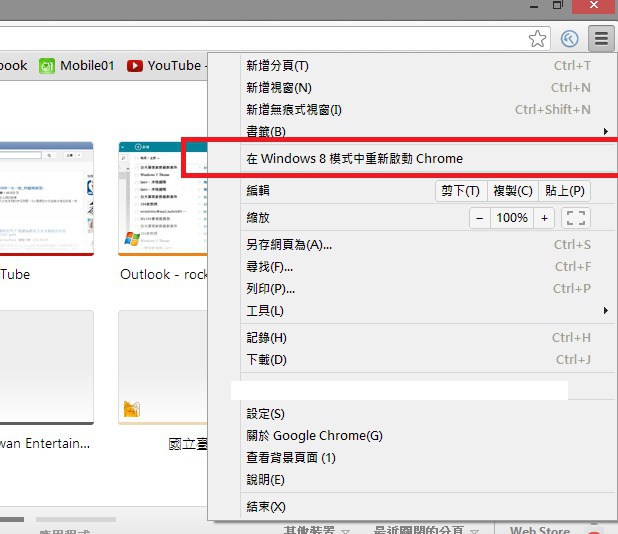Open the Outlook page thumbnail
Screen dimensions: 618x534
click(163, 199)
